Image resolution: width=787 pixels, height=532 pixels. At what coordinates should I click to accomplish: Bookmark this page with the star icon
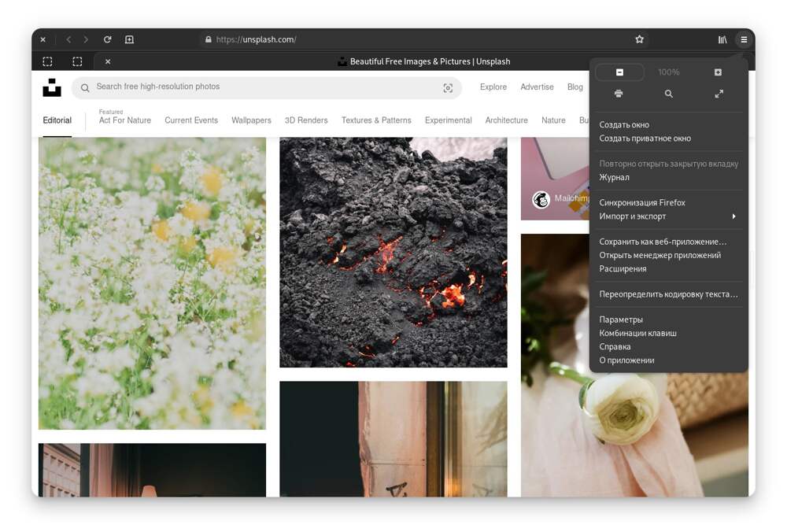[639, 39]
